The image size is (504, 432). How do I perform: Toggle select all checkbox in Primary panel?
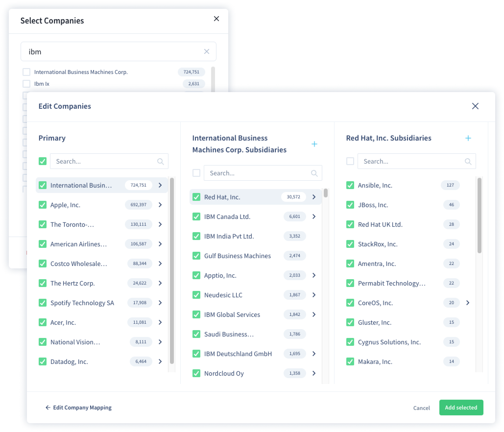pyautogui.click(x=43, y=162)
